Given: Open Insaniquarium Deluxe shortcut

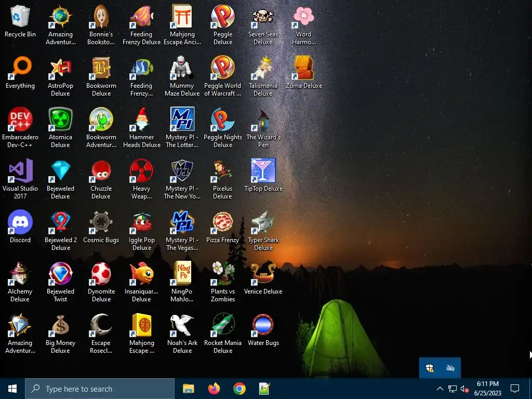Looking at the screenshot, I should pos(141,273).
